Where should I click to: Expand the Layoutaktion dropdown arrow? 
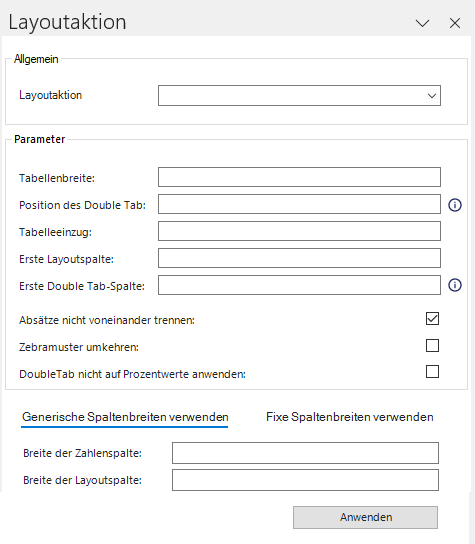[x=432, y=95]
